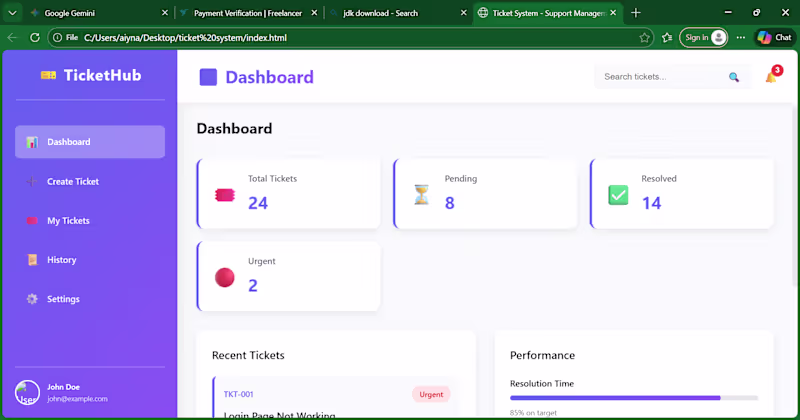Reload the page with browser refresh icon
The image size is (800, 420).
click(35, 37)
